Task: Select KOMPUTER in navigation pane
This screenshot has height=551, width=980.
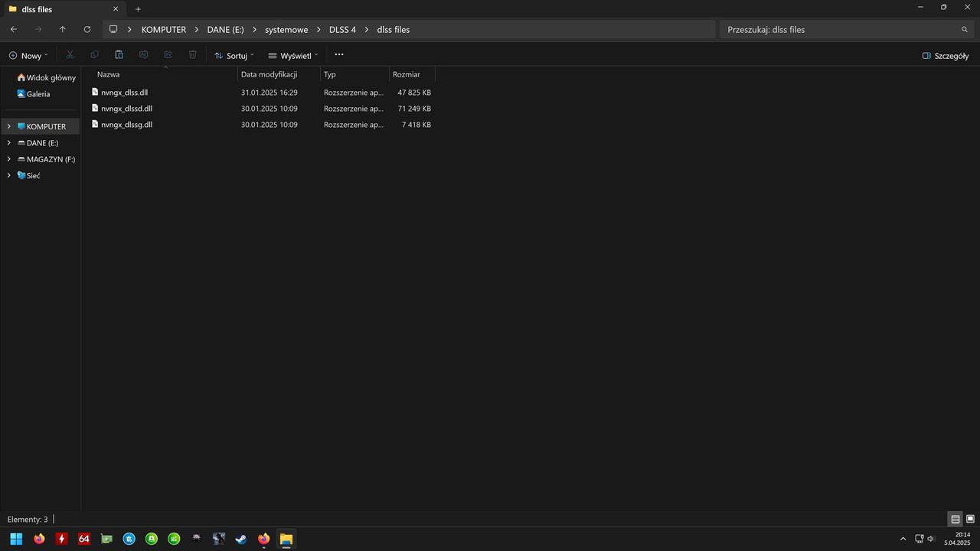Action: pyautogui.click(x=41, y=126)
